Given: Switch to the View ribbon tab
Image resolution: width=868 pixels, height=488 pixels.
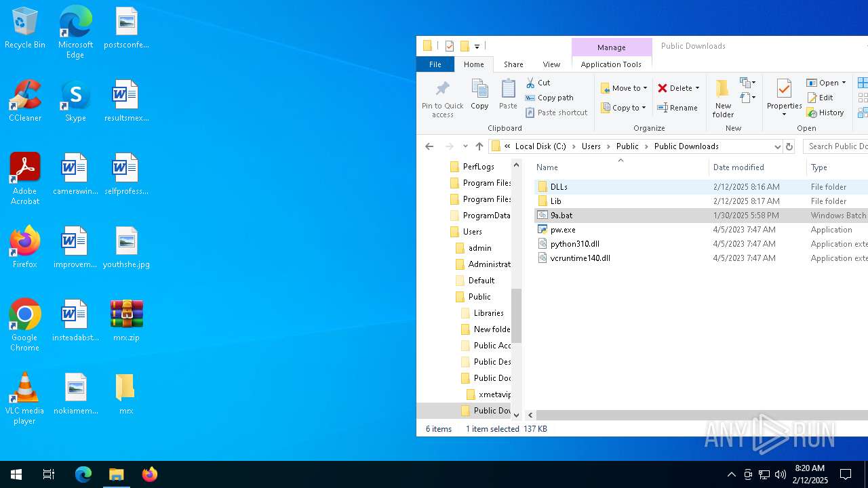Looking at the screenshot, I should pos(551,64).
